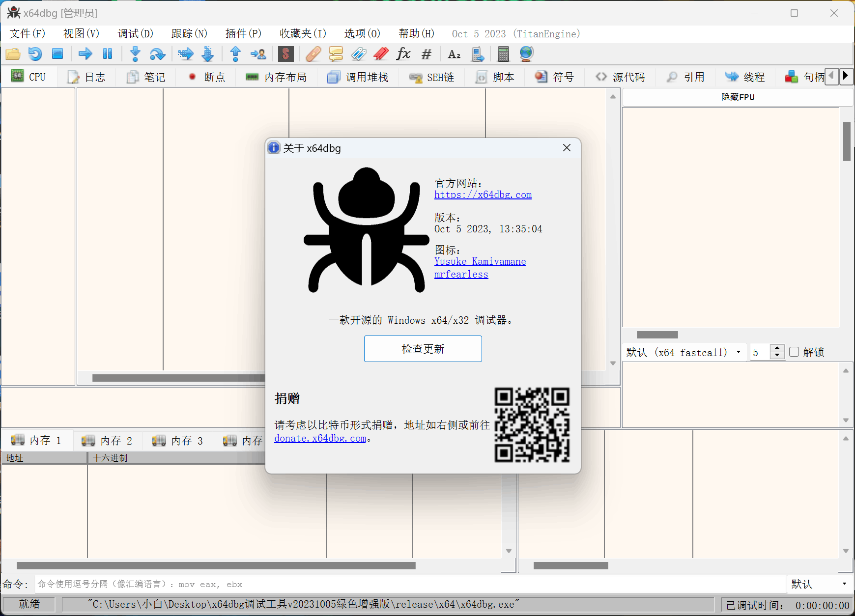855x616 pixels.
Task: Stop debugging with the blue square icon
Action: tap(57, 54)
